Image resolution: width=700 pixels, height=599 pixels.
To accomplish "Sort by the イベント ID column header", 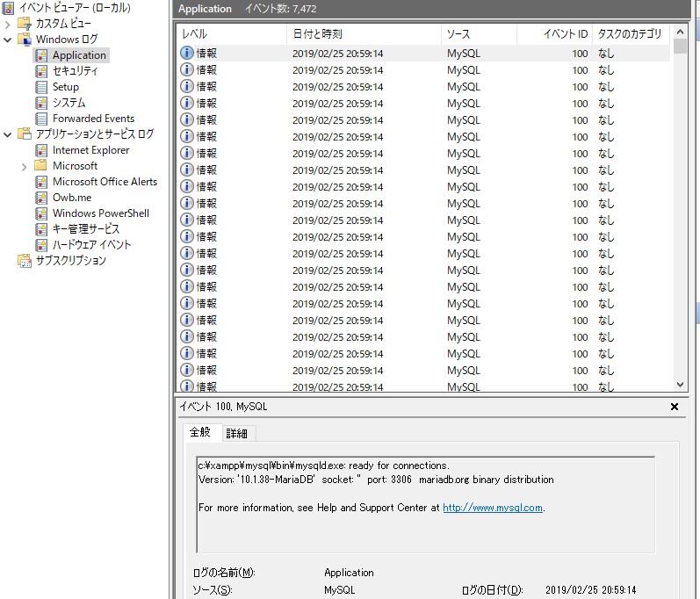I will click(x=554, y=34).
